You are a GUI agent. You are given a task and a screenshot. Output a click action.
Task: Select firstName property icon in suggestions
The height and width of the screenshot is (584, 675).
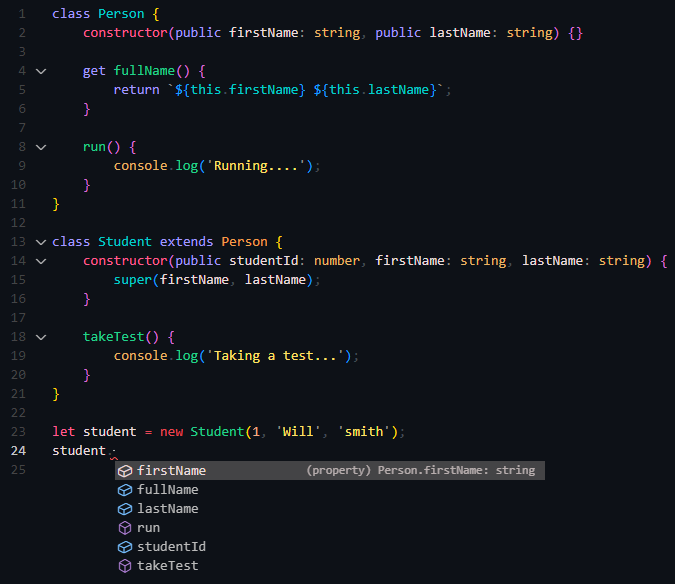(x=125, y=471)
